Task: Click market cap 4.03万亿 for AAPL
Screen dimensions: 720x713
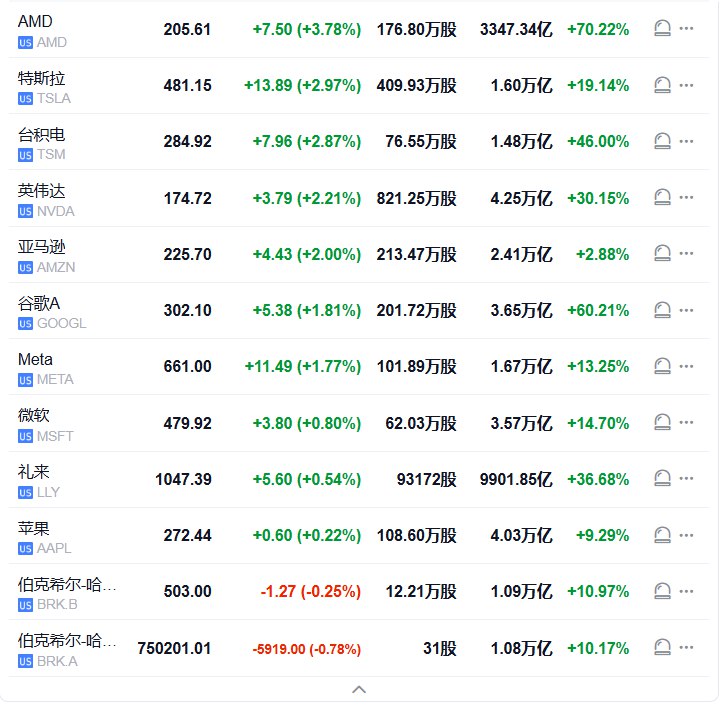Action: pyautogui.click(x=521, y=535)
